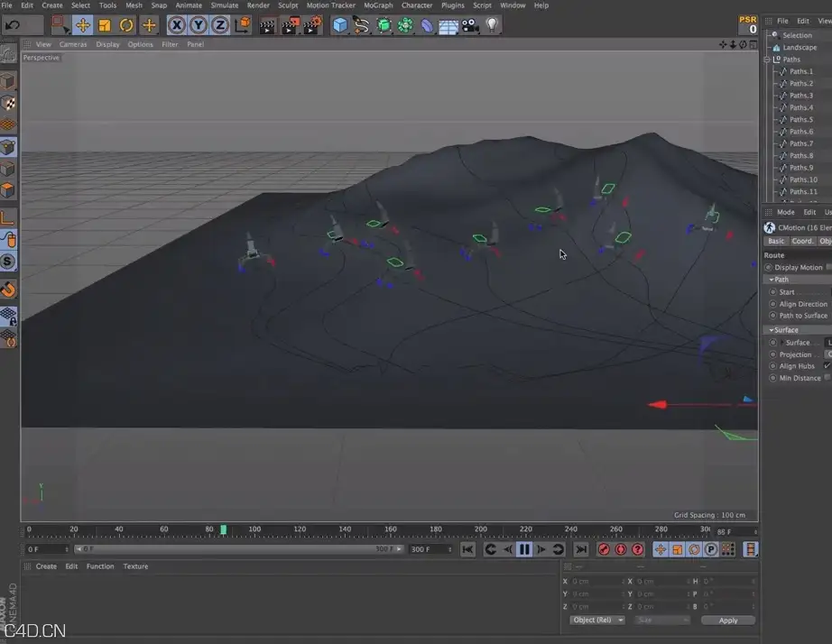Viewport: 832px width, 644px height.
Task: Click the Undo arrow icon
Action: click(x=13, y=25)
